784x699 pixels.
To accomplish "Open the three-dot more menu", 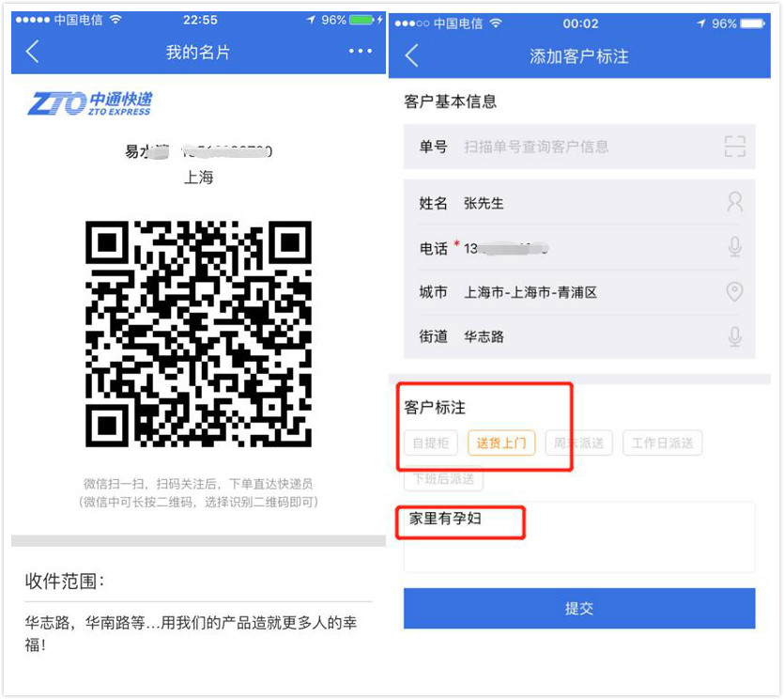I will point(361,51).
